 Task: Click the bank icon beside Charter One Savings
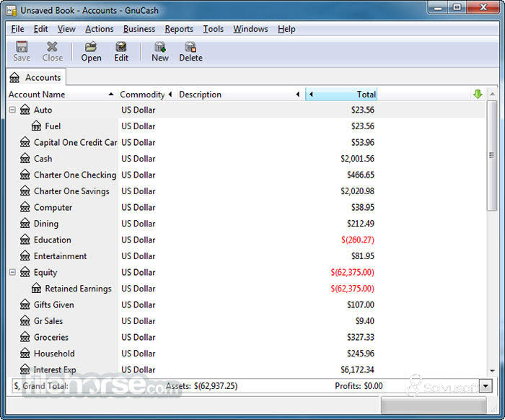[x=25, y=191]
